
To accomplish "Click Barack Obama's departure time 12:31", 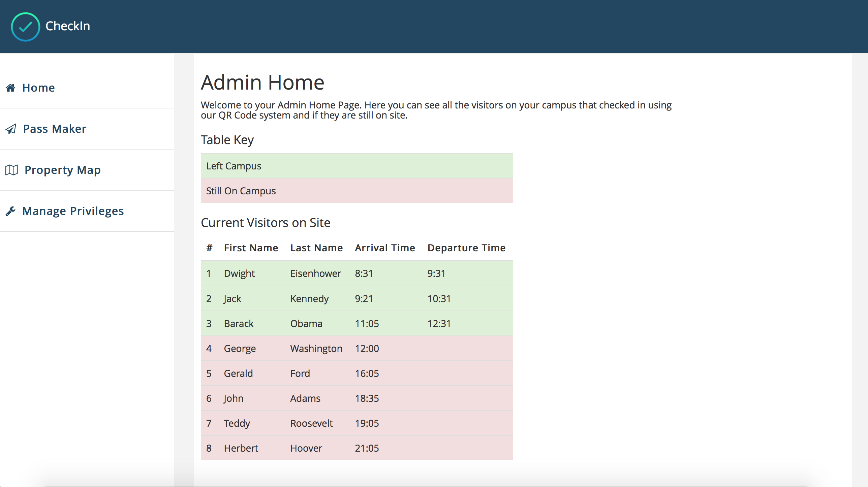I will click(x=439, y=324).
